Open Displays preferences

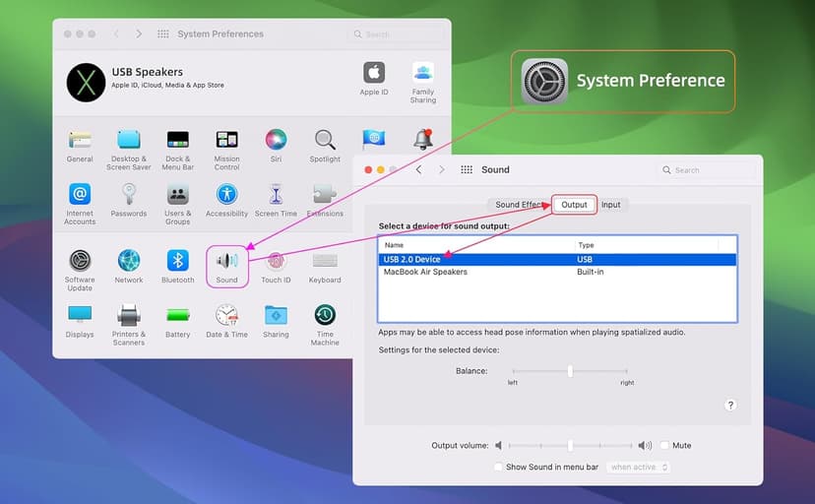click(80, 315)
